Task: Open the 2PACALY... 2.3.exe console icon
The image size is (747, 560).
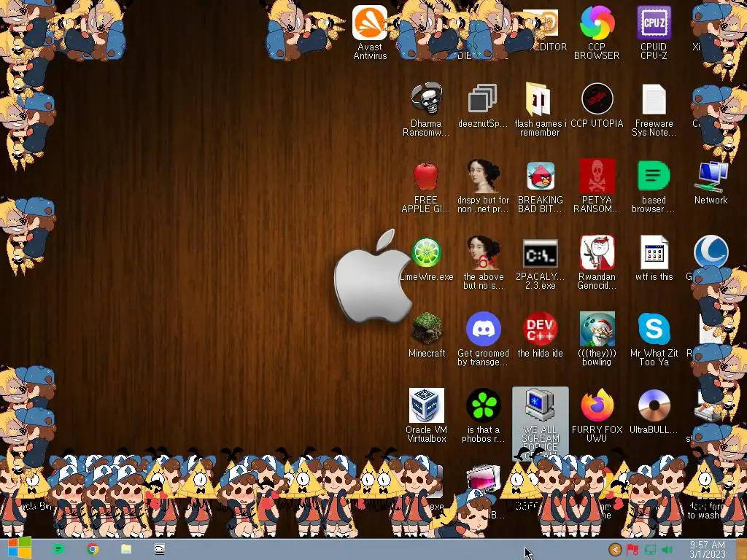Action: pos(541,262)
